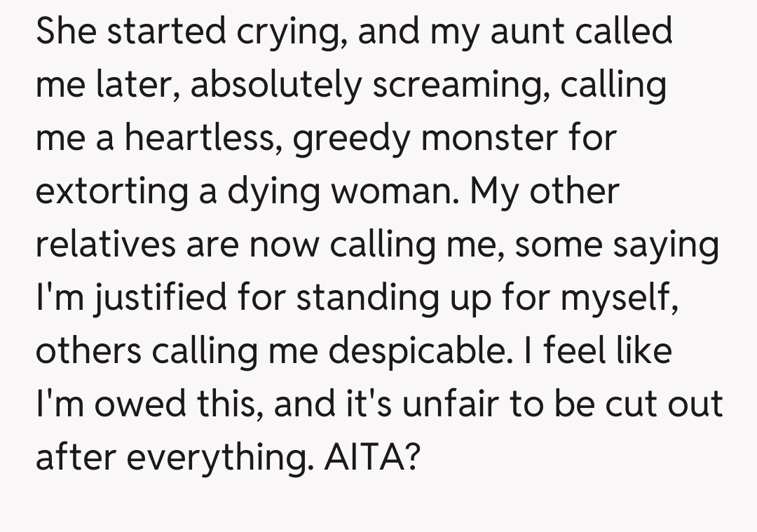Viewport: 757px width, 532px height.
Task: Click on the word 'greedy'
Action: [354, 137]
